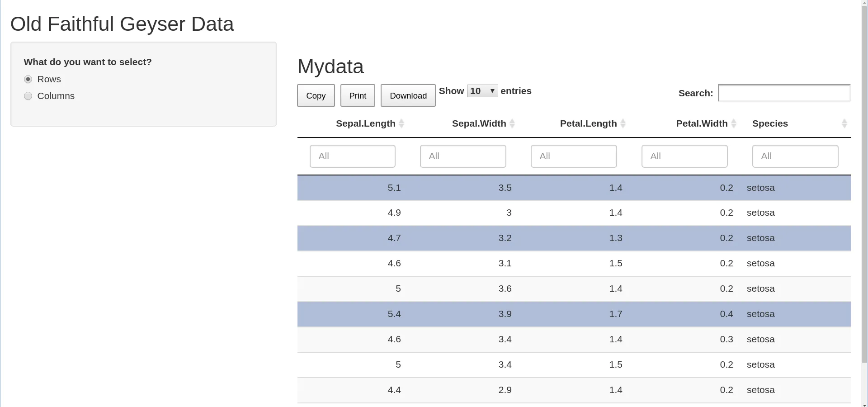This screenshot has width=868, height=407.
Task: Open the Show entries count dropdown
Action: tap(482, 91)
